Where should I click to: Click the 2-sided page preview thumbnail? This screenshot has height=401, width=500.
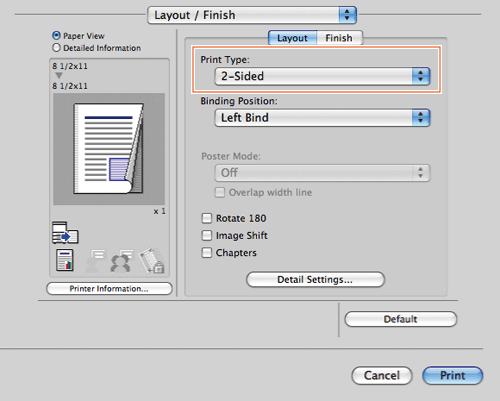tap(109, 149)
